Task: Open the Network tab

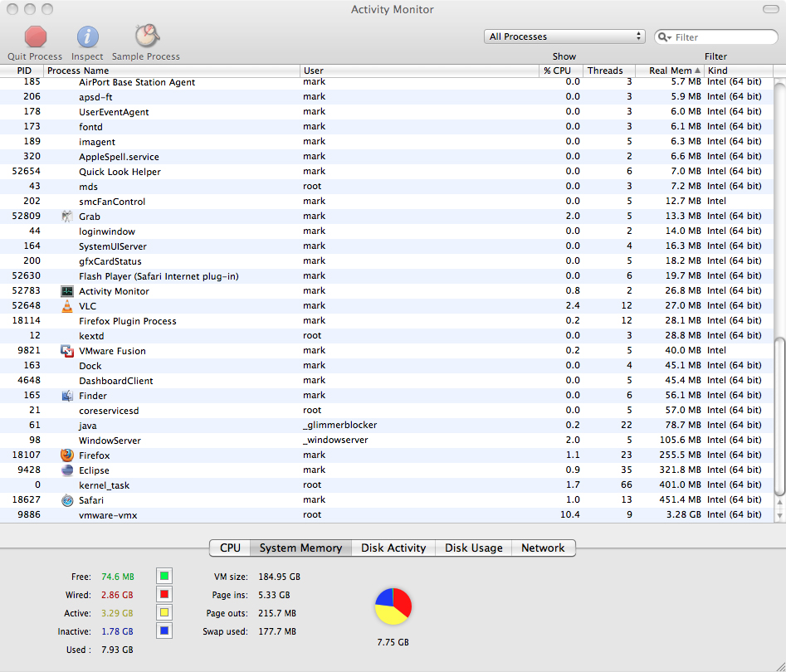Action: (543, 548)
